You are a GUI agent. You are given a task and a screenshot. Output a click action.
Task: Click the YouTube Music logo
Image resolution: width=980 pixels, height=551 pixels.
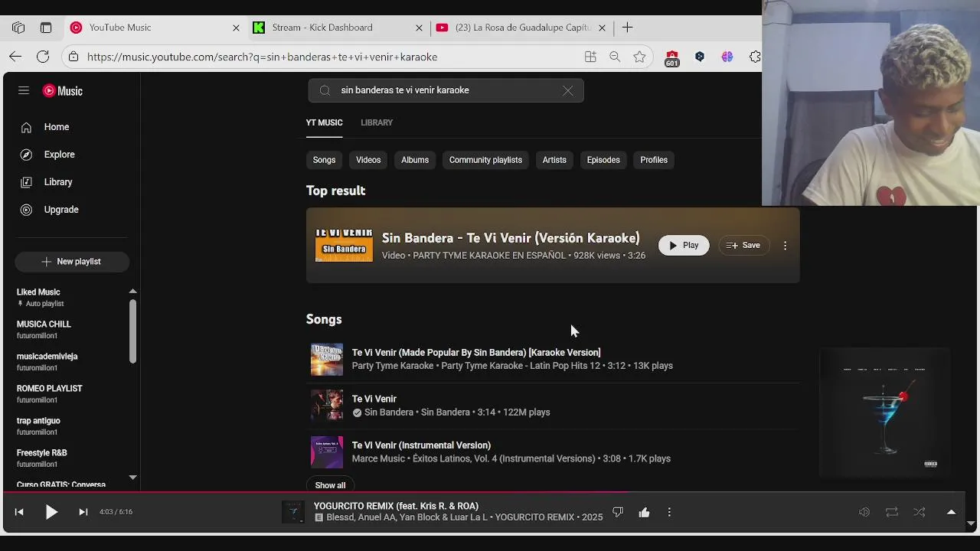63,90
